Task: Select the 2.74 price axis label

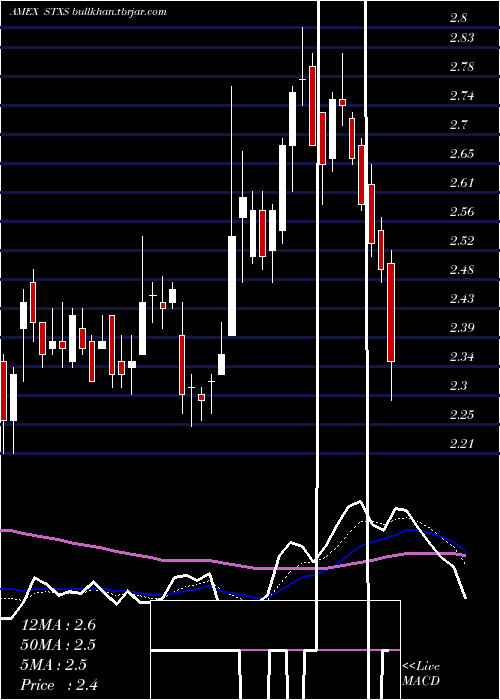Action: point(462,96)
